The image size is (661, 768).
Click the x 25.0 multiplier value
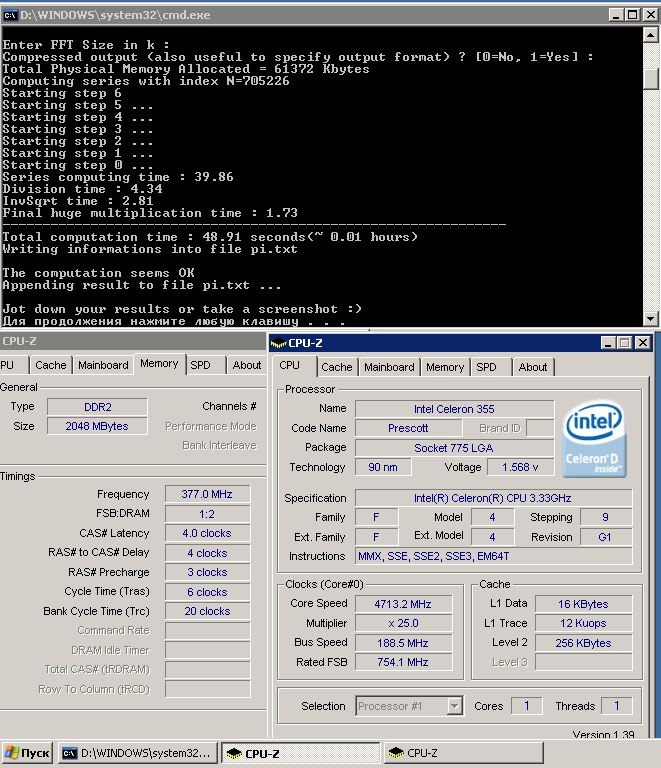click(403, 623)
